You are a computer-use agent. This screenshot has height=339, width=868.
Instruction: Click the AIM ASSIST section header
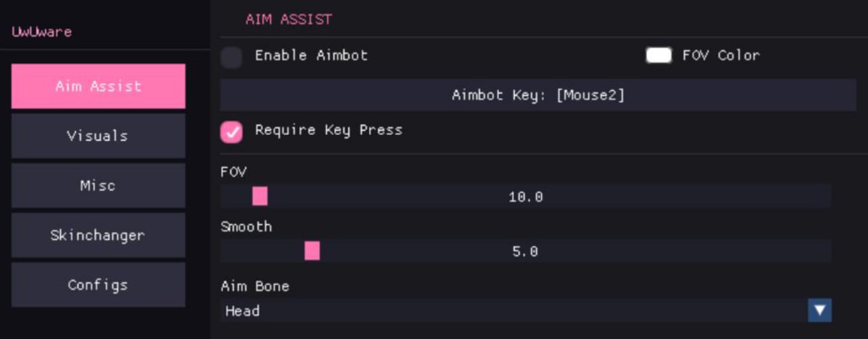click(289, 19)
